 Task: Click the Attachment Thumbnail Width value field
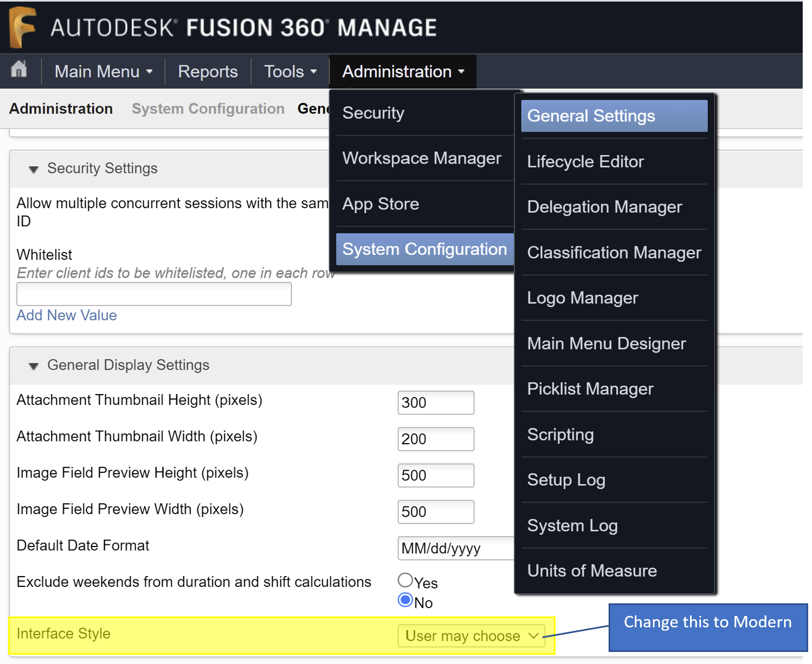pos(435,439)
